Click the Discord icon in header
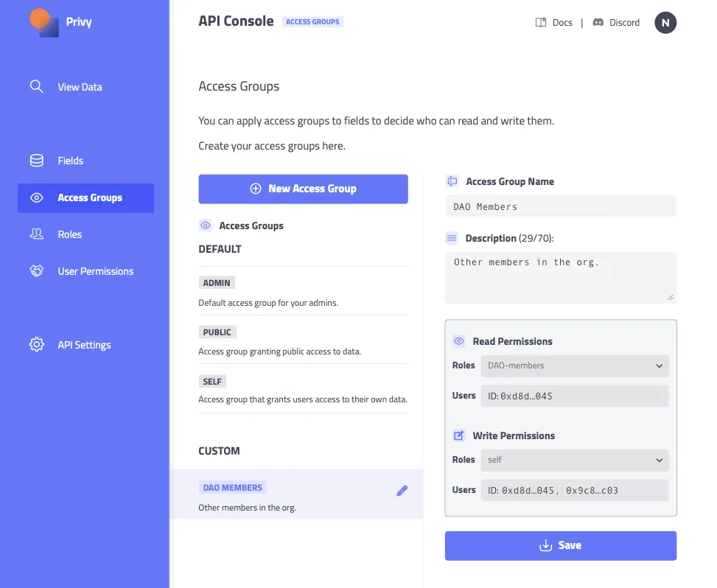 [598, 23]
